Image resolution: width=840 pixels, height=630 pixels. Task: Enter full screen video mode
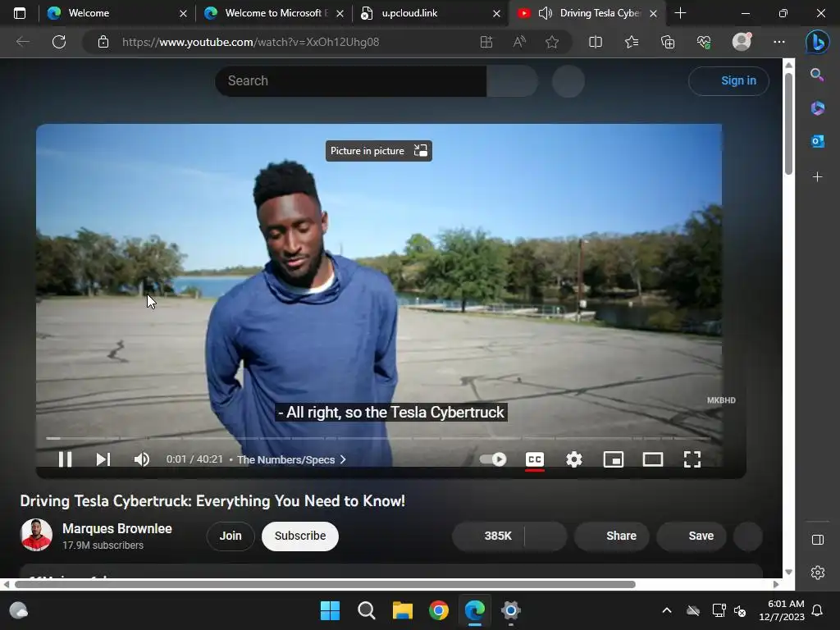click(692, 459)
